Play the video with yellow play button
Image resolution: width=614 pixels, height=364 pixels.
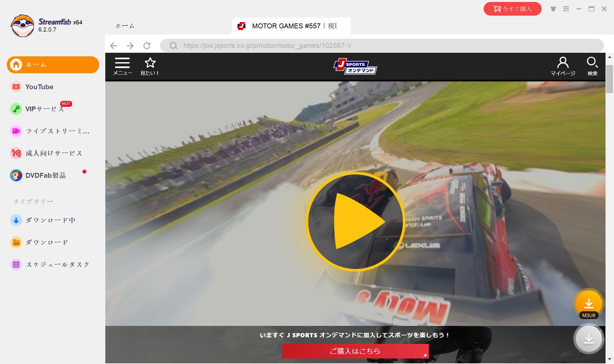pyautogui.click(x=356, y=222)
